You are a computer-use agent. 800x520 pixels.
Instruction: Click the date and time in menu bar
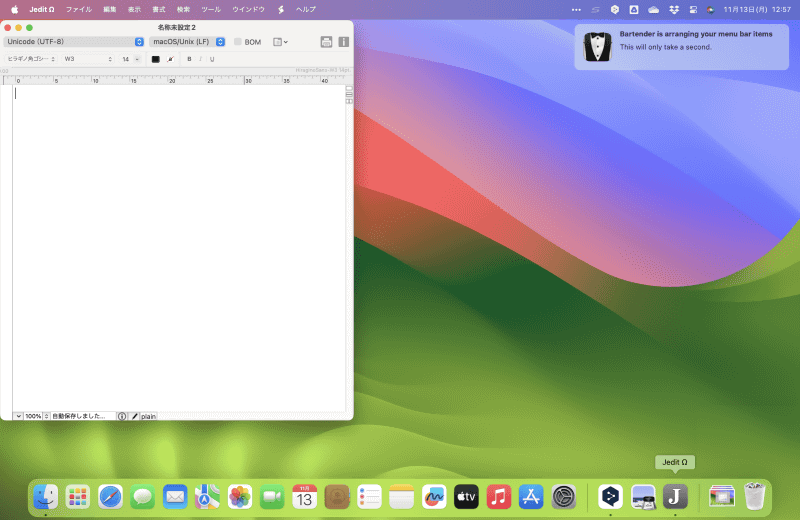(757, 10)
